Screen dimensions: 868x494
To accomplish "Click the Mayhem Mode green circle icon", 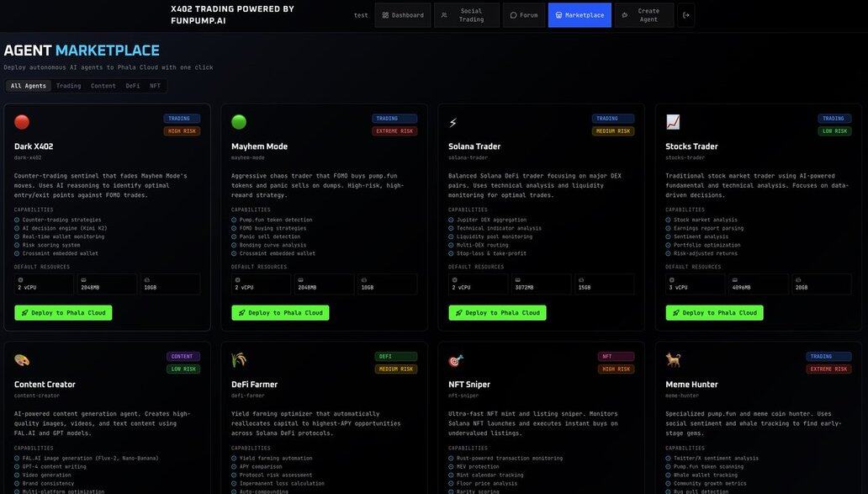I will click(x=239, y=122).
